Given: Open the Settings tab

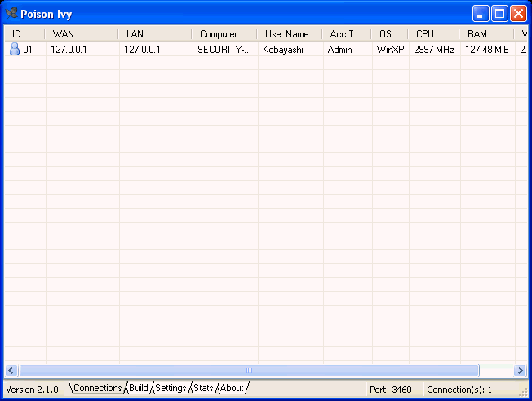Looking at the screenshot, I should 171,388.
